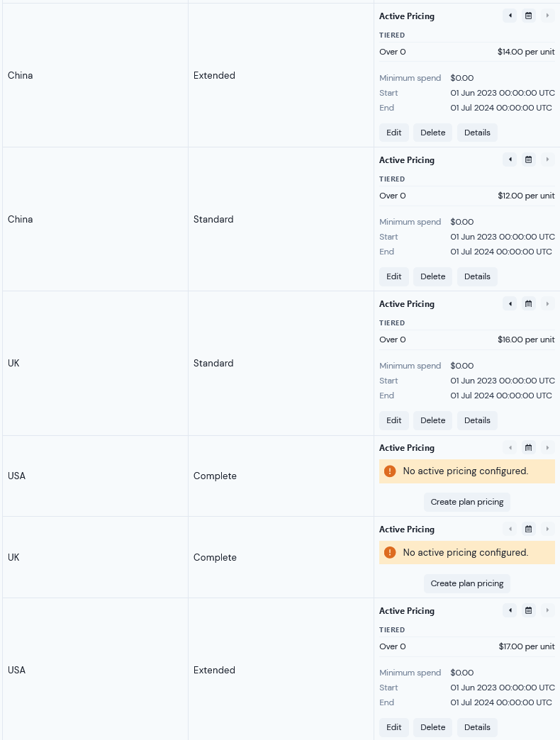Click the UK Complete no-pricing warning banner
560x740 pixels.
(x=467, y=553)
